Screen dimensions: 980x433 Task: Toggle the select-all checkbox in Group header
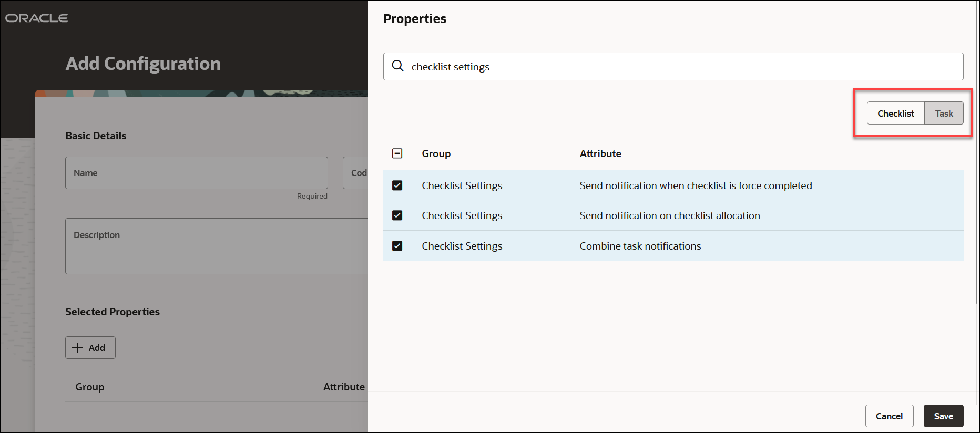tap(397, 153)
